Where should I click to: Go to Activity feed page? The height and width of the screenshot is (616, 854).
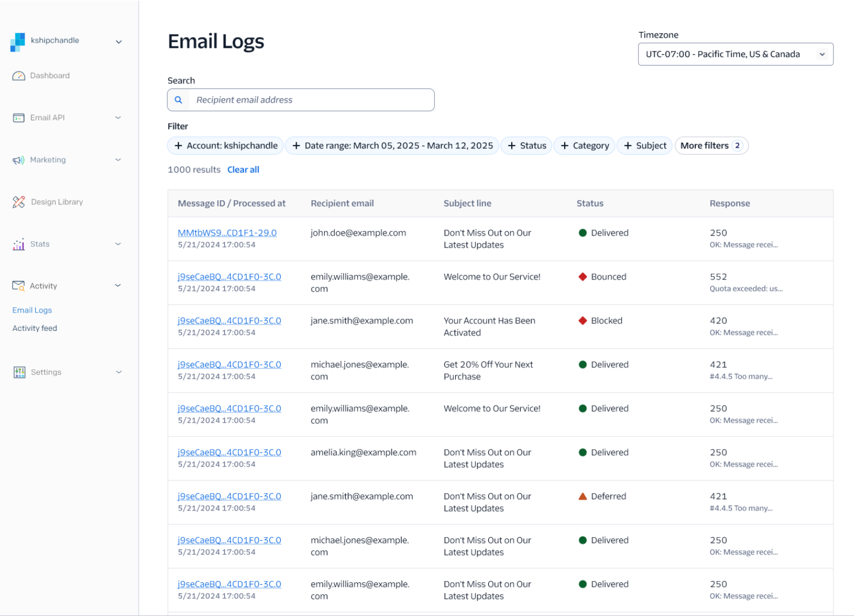point(35,329)
